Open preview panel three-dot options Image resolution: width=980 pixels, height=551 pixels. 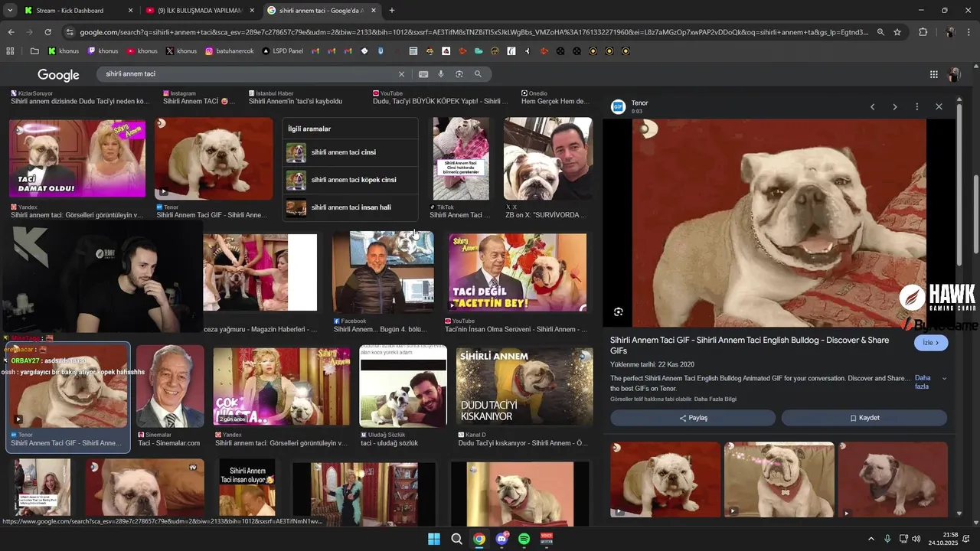[x=916, y=106]
